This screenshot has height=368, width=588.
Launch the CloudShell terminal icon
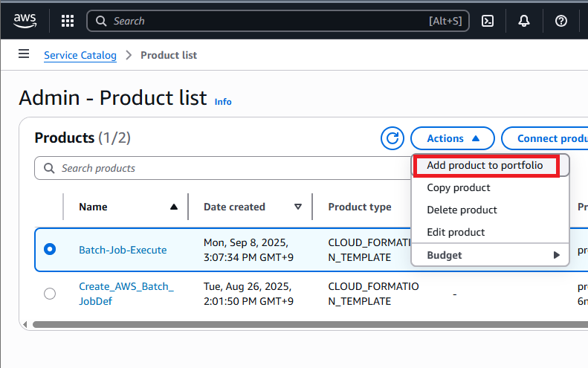click(x=487, y=21)
